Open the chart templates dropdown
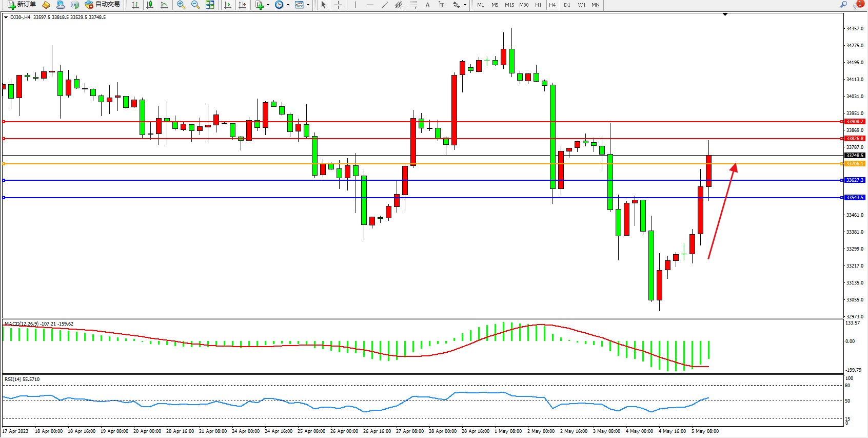The width and height of the screenshot is (868, 438). tap(308, 5)
